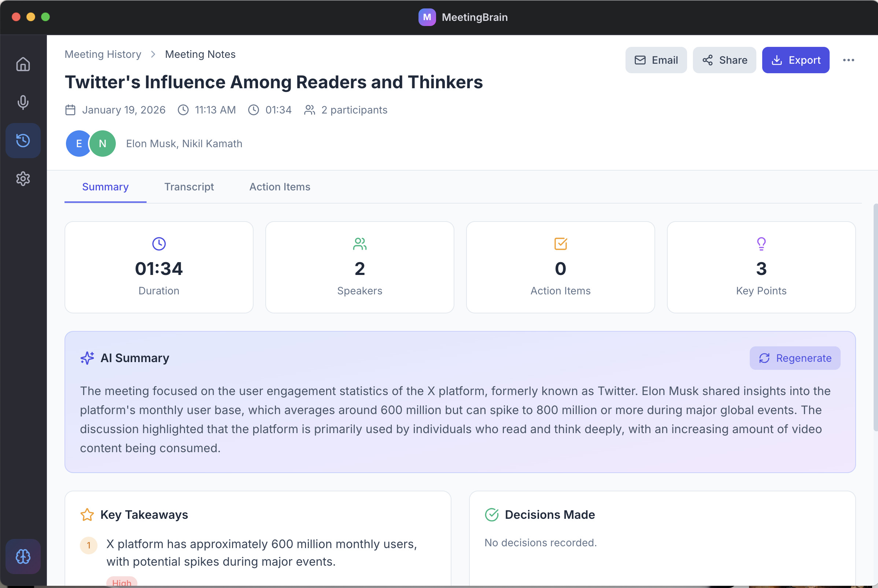
Task: Open settings gear in sidebar
Action: (23, 179)
